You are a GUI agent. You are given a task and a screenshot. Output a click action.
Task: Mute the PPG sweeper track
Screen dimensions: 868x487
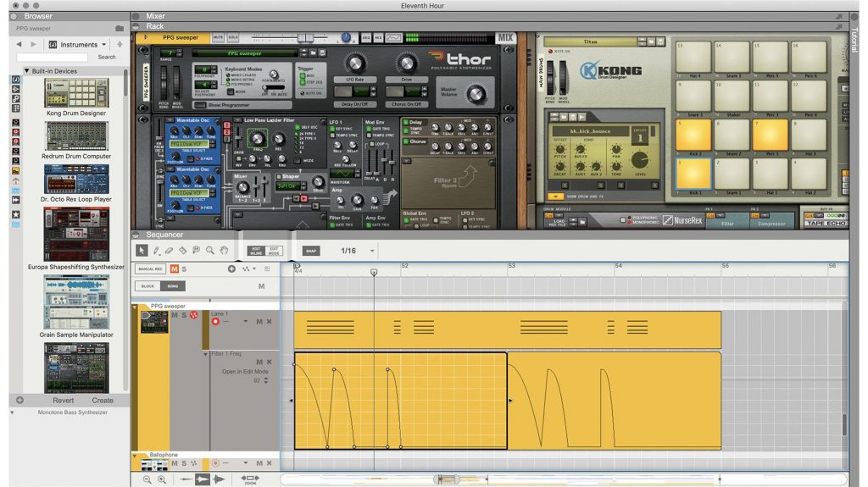pyautogui.click(x=175, y=315)
